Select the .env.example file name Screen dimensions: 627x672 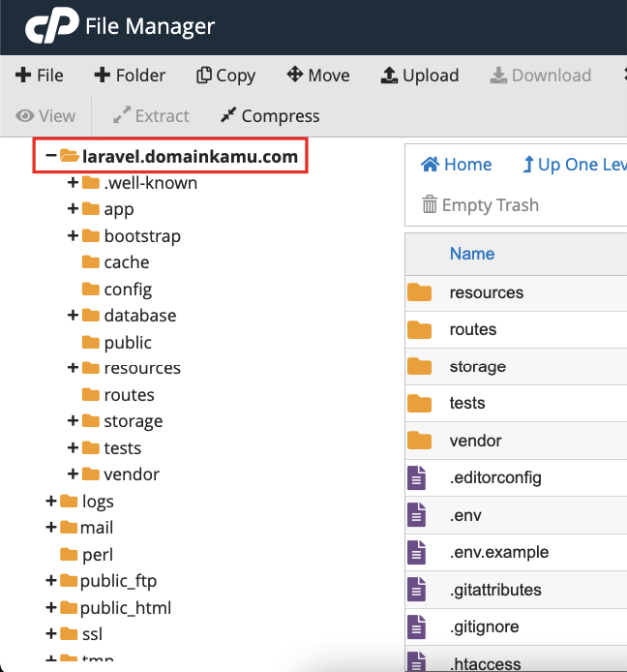tap(499, 552)
